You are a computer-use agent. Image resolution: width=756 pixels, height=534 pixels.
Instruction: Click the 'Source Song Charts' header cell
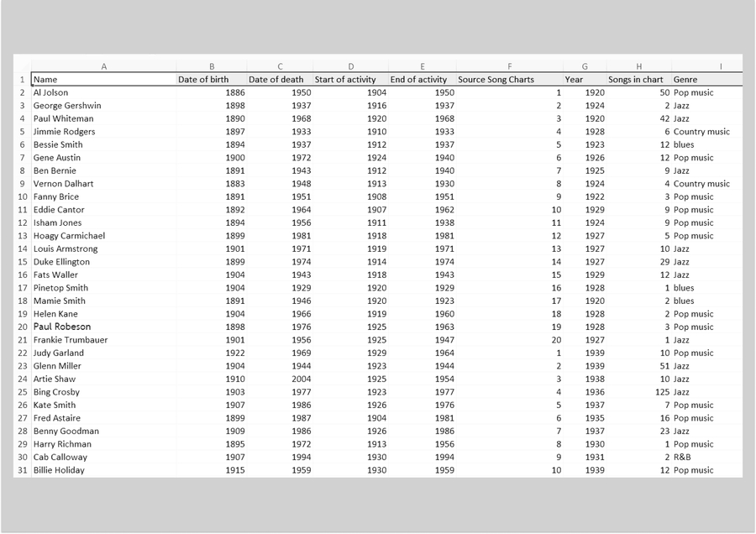click(x=510, y=80)
